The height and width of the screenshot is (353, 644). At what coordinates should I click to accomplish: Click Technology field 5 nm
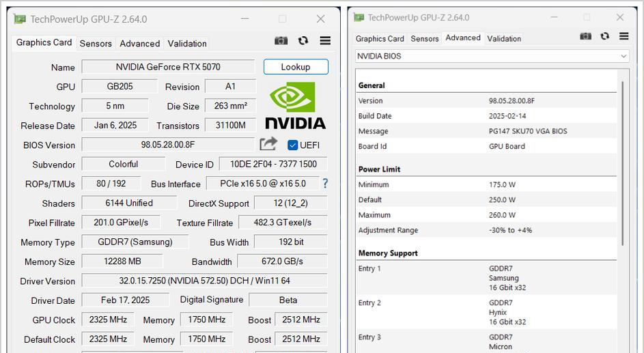pyautogui.click(x=115, y=106)
